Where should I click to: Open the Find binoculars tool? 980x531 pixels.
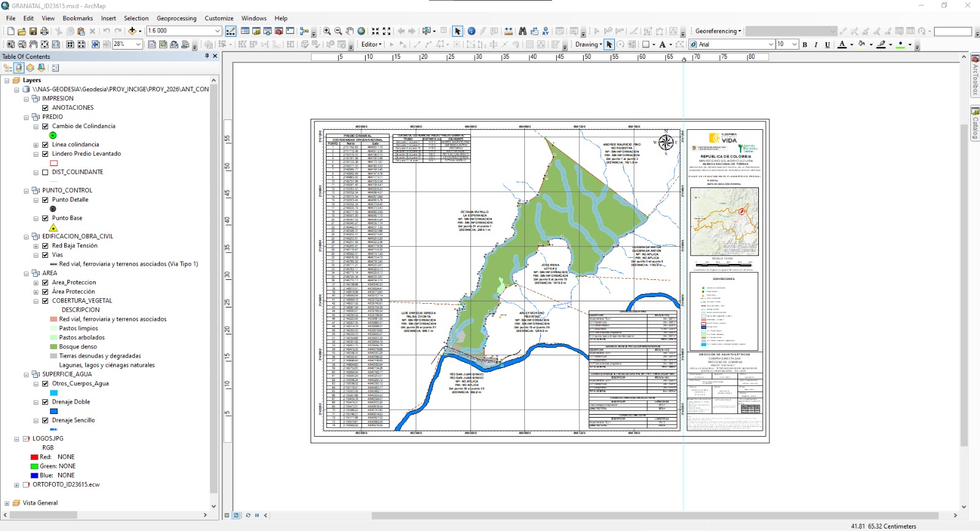click(522, 31)
